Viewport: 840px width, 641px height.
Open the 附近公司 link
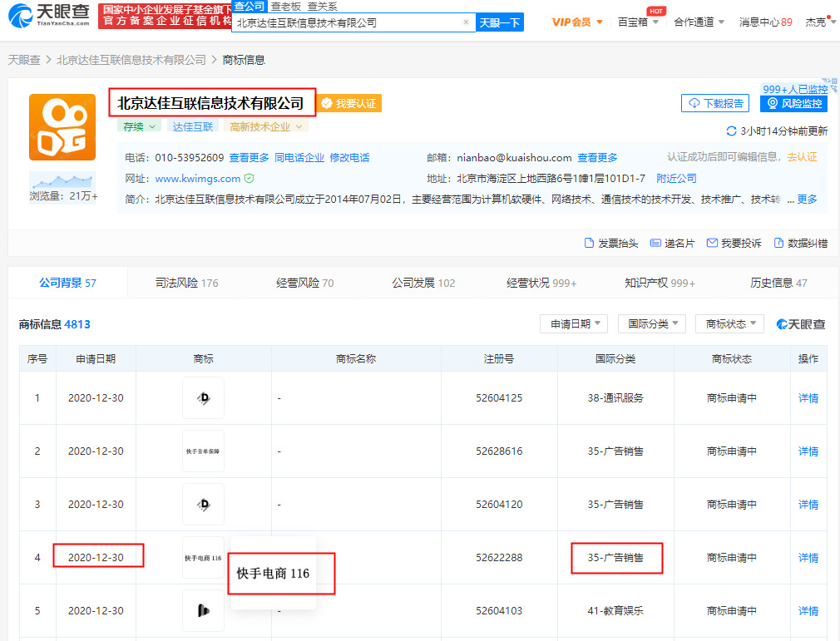tap(677, 178)
